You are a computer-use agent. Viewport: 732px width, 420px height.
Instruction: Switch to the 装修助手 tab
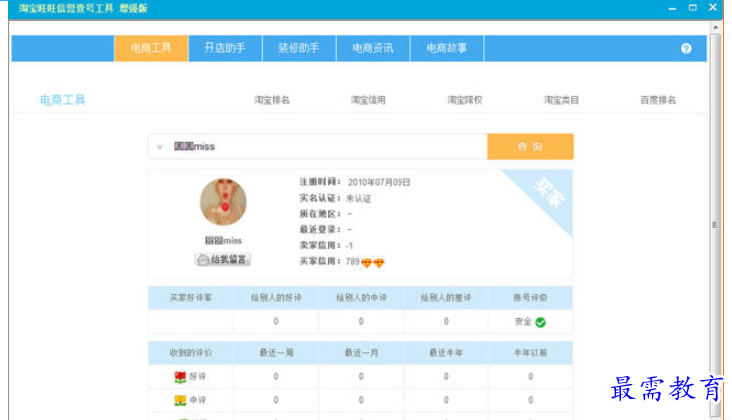(299, 48)
